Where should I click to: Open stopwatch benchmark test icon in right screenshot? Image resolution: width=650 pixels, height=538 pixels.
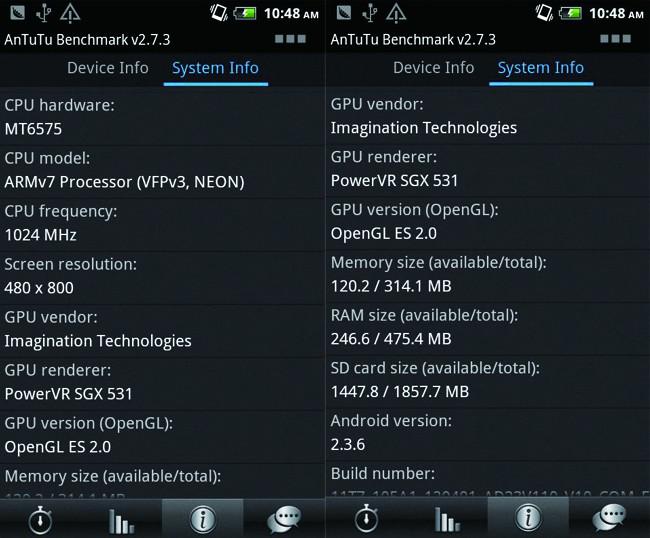[366, 518]
